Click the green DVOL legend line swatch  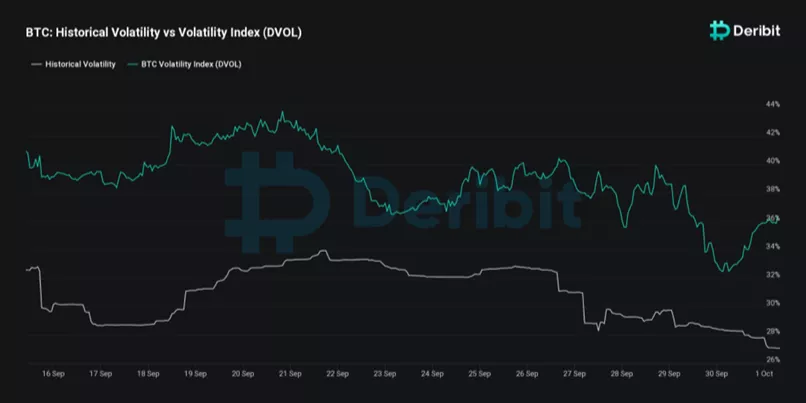click(144, 64)
